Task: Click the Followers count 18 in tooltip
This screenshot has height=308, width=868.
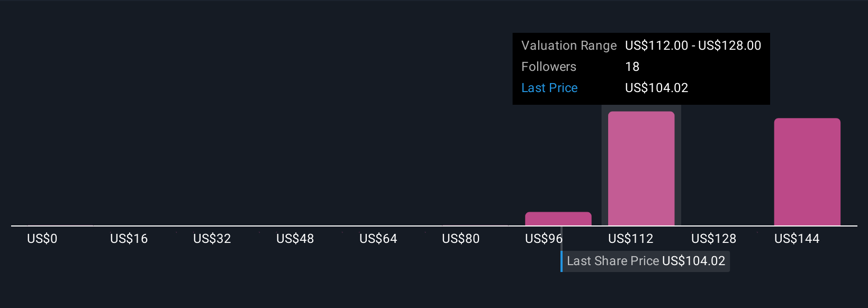Action: pos(632,67)
